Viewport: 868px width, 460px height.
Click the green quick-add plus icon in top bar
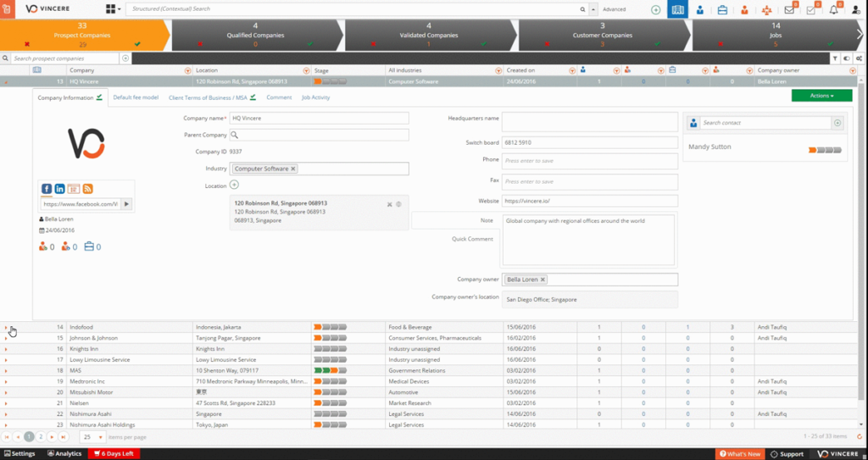point(656,9)
